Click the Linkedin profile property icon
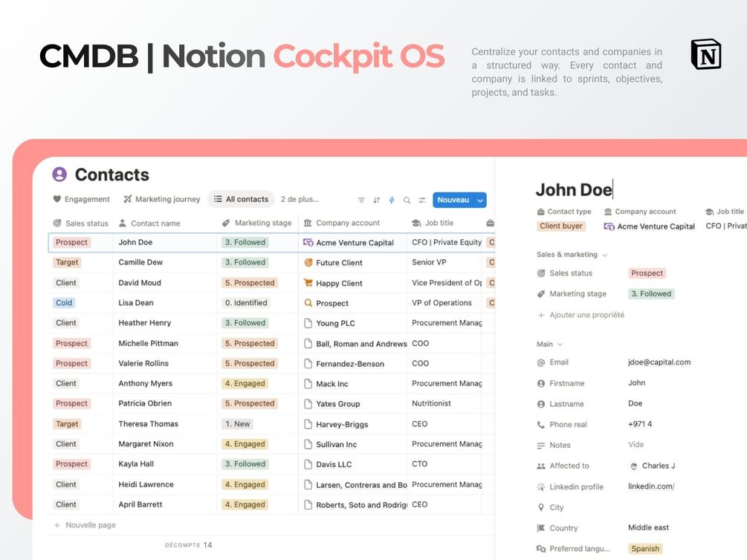The width and height of the screenshot is (747, 560). pyautogui.click(x=540, y=486)
